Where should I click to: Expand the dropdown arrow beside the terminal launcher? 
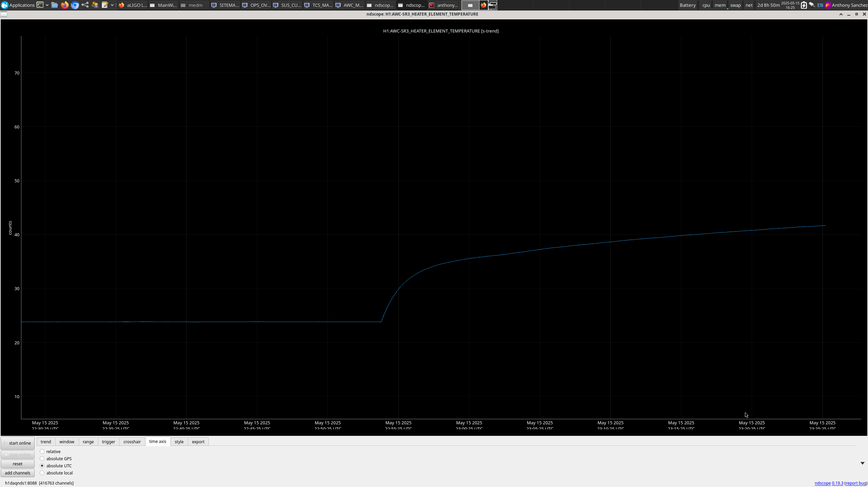click(47, 5)
